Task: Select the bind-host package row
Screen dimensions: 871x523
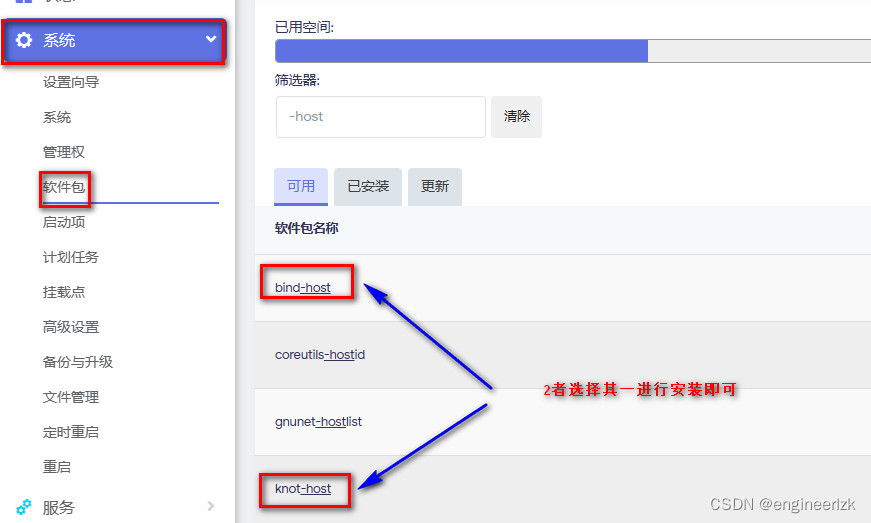Action: pos(563,288)
